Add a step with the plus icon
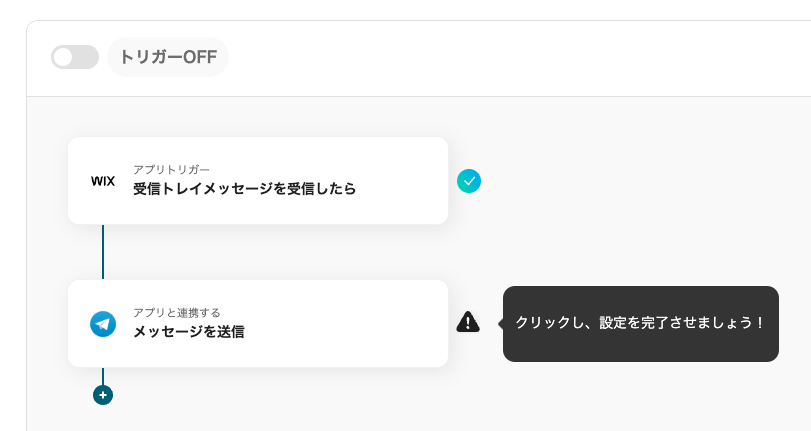 103,395
